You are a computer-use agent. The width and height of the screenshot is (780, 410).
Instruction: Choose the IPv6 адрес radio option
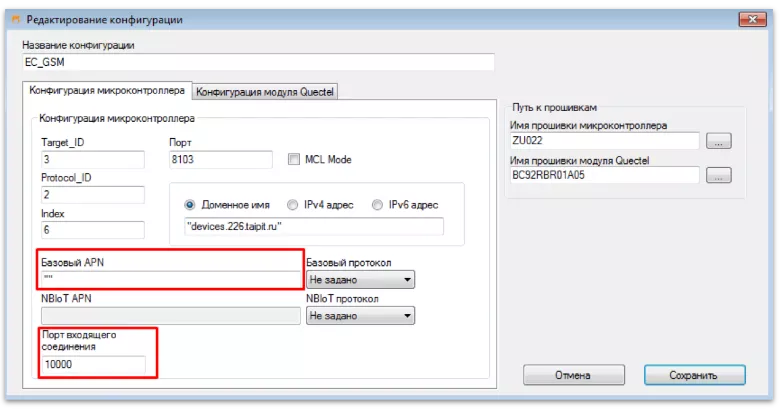[377, 205]
